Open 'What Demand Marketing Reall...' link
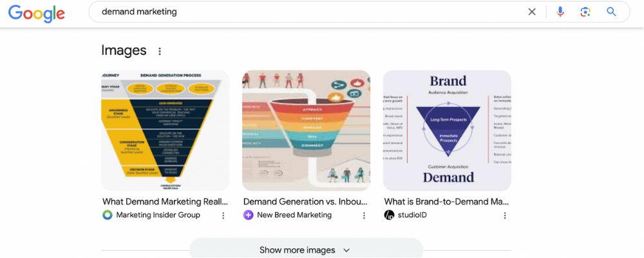The height and width of the screenshot is (258, 644). (x=165, y=202)
